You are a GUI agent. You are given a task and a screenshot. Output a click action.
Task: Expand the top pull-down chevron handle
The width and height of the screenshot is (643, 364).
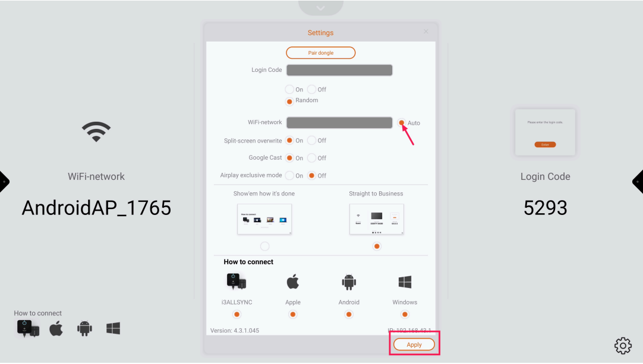click(321, 8)
